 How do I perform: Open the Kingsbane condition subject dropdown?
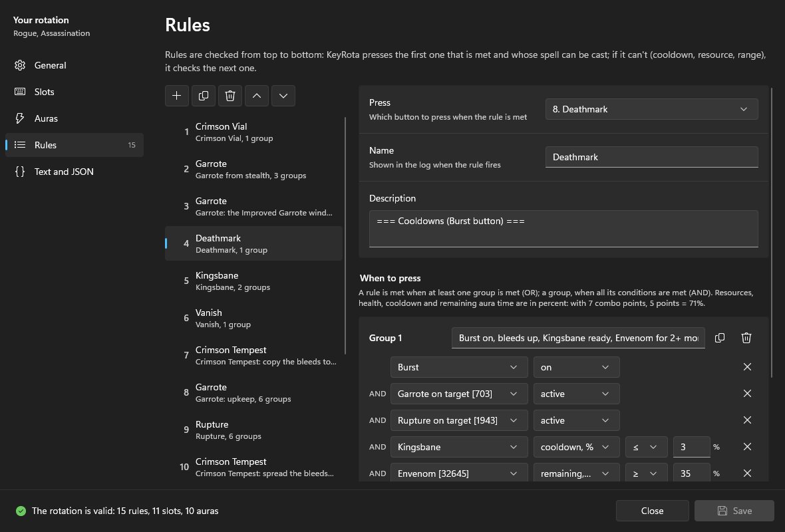coord(458,446)
